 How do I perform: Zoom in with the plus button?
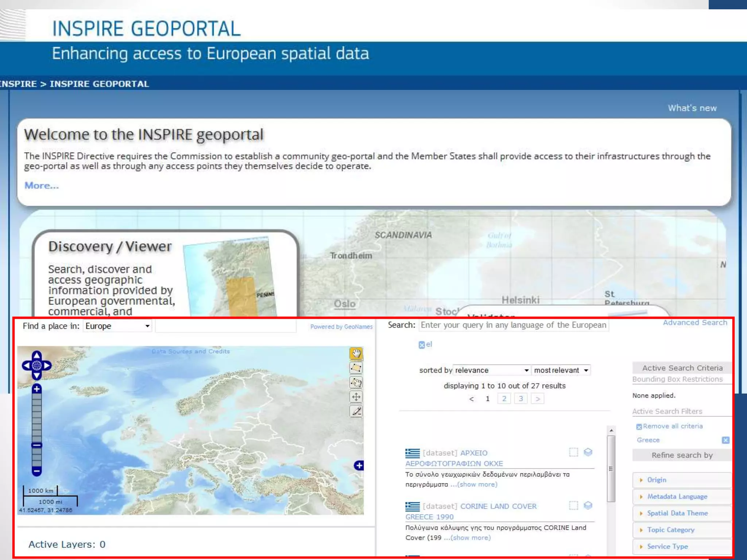(36, 389)
